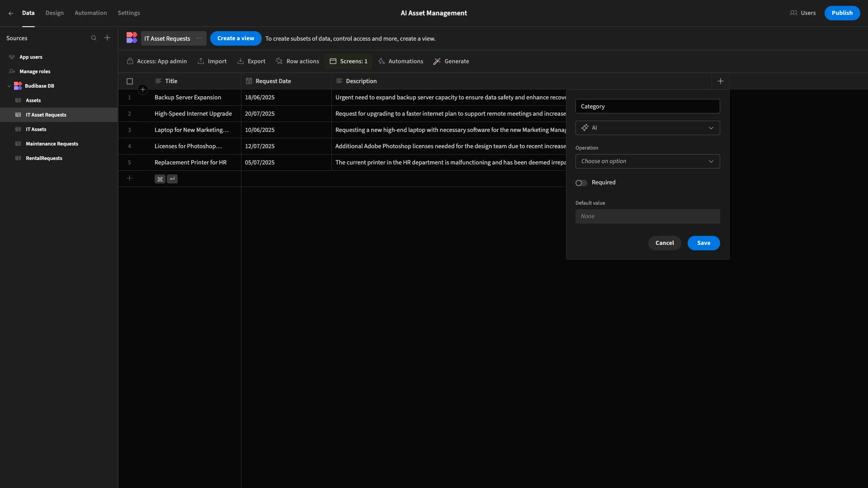Add a new source plus icon
The image size is (868, 488).
(107, 38)
